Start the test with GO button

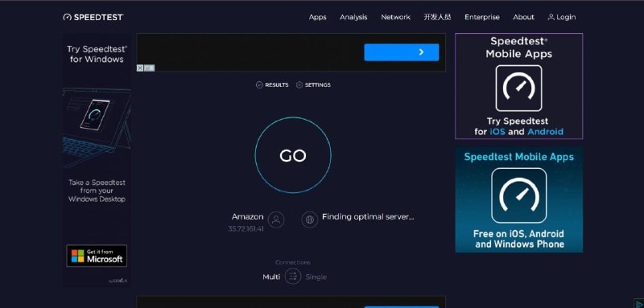coord(293,155)
